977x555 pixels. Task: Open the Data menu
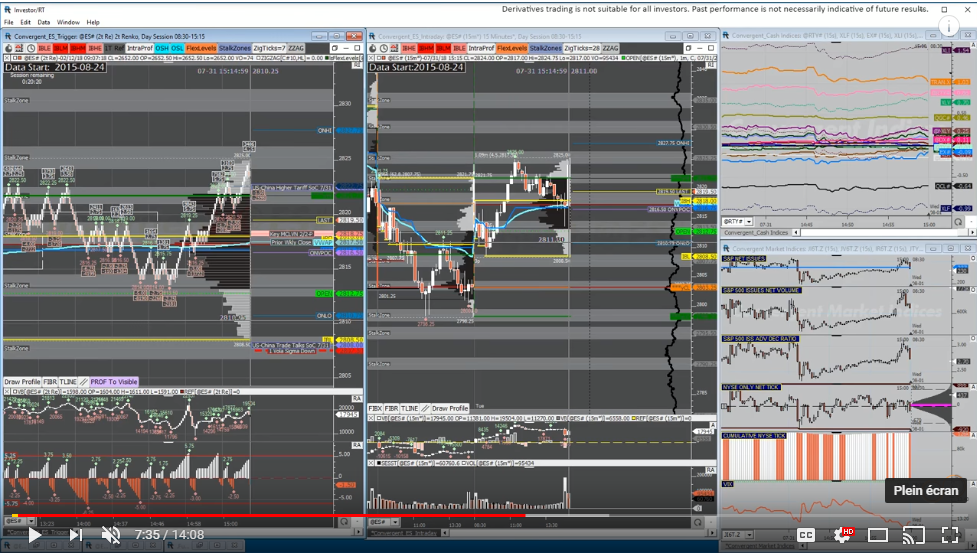44,22
